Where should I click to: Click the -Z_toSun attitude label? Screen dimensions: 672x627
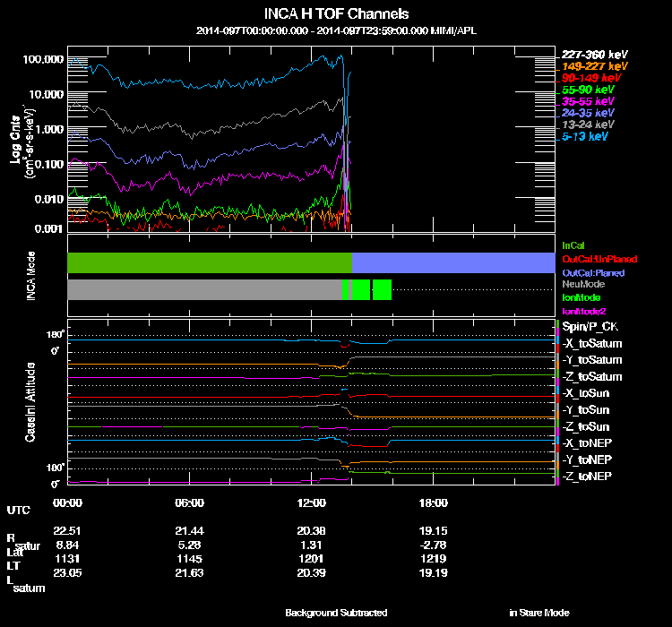[585, 426]
